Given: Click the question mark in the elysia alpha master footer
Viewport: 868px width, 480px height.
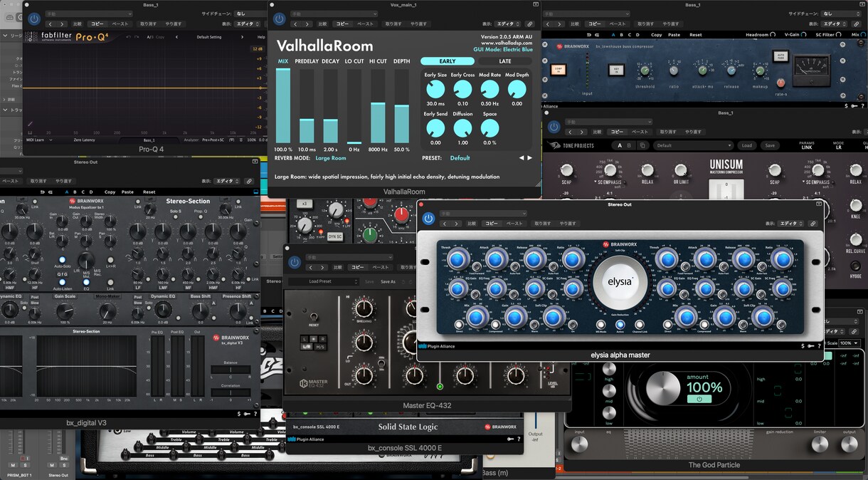Looking at the screenshot, I should pos(820,346).
